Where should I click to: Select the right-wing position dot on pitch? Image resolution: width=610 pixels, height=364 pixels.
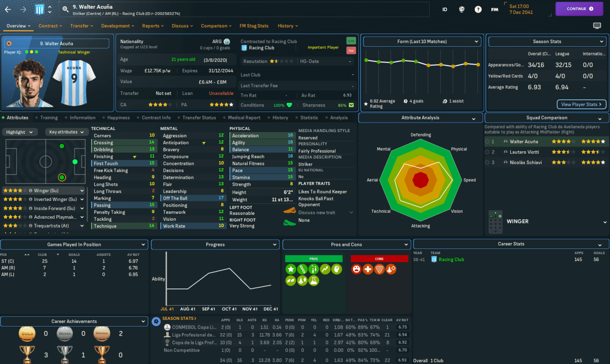(61, 177)
